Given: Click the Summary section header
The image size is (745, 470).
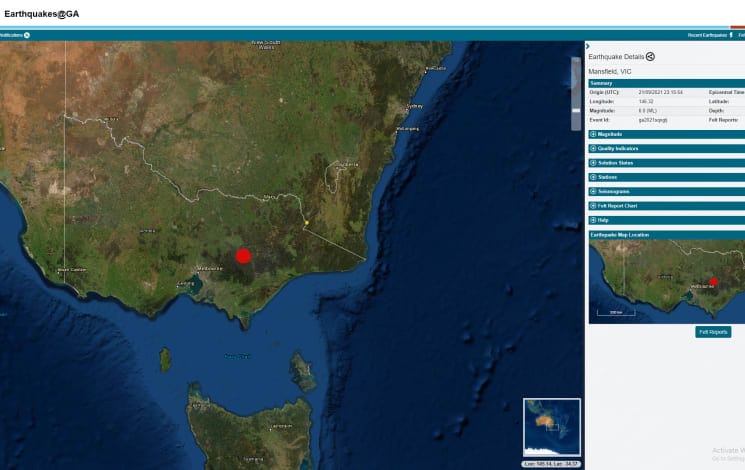Looking at the screenshot, I should (667, 83).
